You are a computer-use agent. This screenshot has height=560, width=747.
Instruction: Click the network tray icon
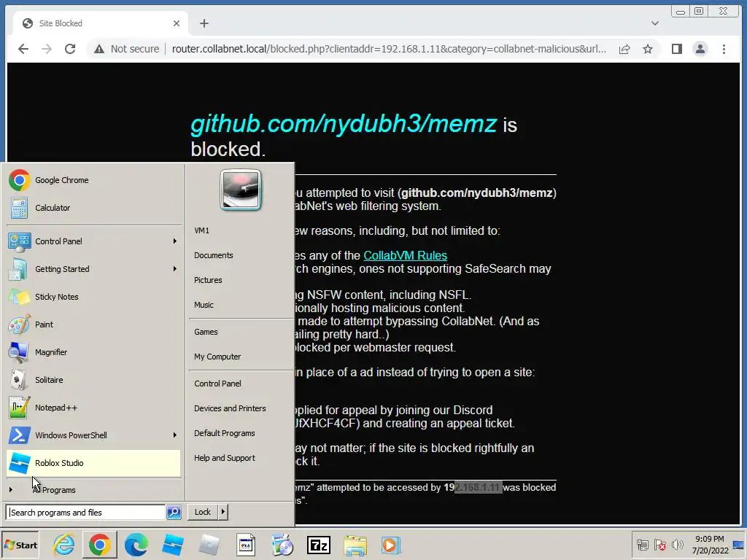[642, 544]
